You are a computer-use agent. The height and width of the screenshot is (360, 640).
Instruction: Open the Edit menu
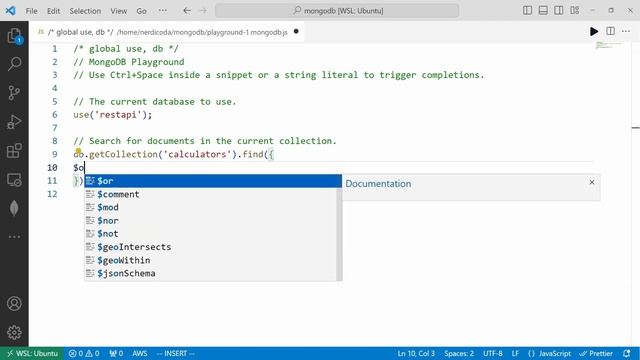click(53, 11)
